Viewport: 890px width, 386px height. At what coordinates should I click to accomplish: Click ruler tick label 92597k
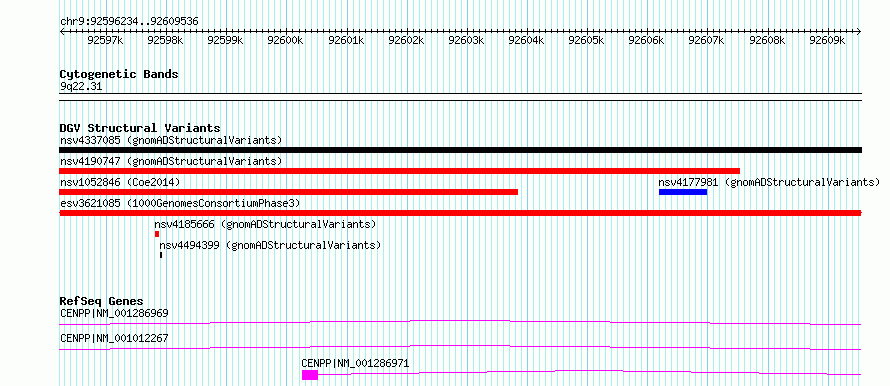pyautogui.click(x=106, y=40)
